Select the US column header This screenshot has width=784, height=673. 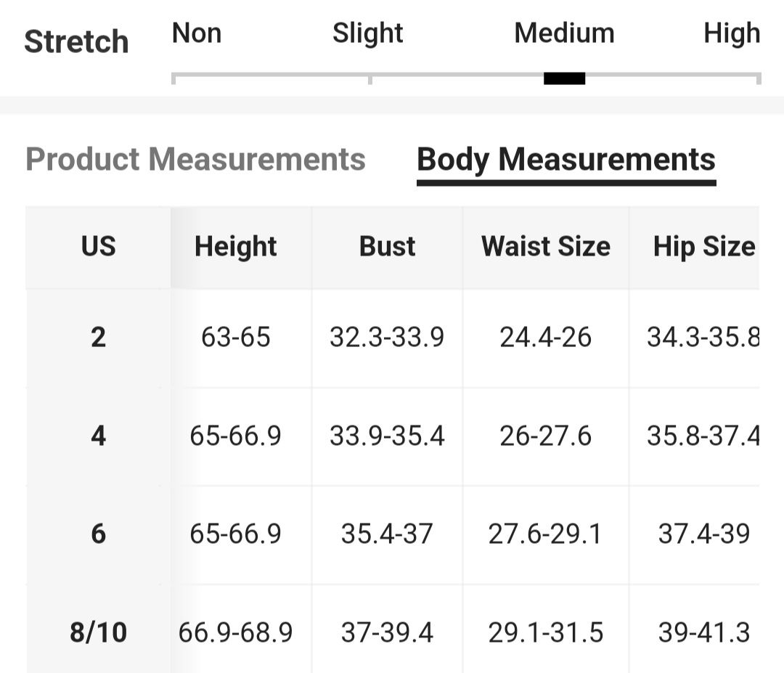pos(99,247)
